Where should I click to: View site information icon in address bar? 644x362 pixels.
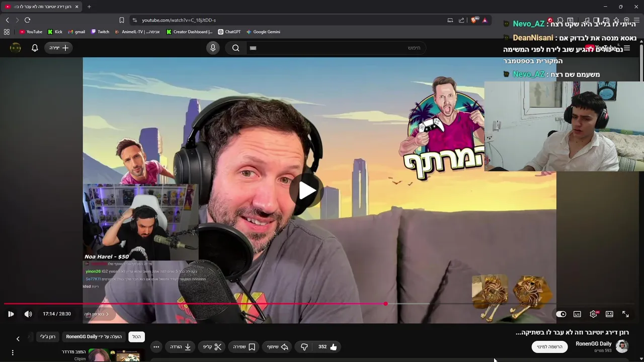click(x=134, y=20)
